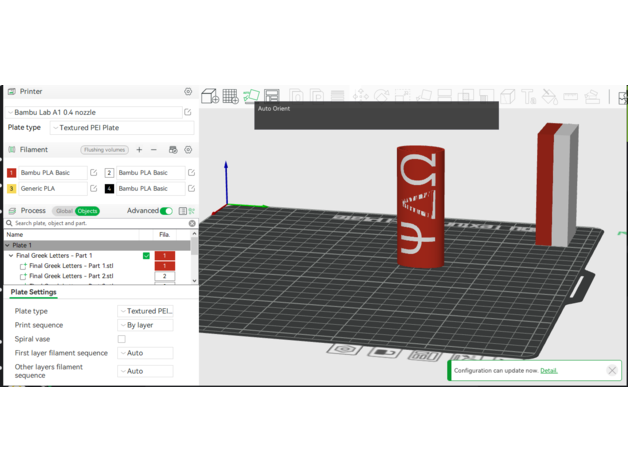
Task: Click the Flushing volumes button
Action: coord(105,150)
